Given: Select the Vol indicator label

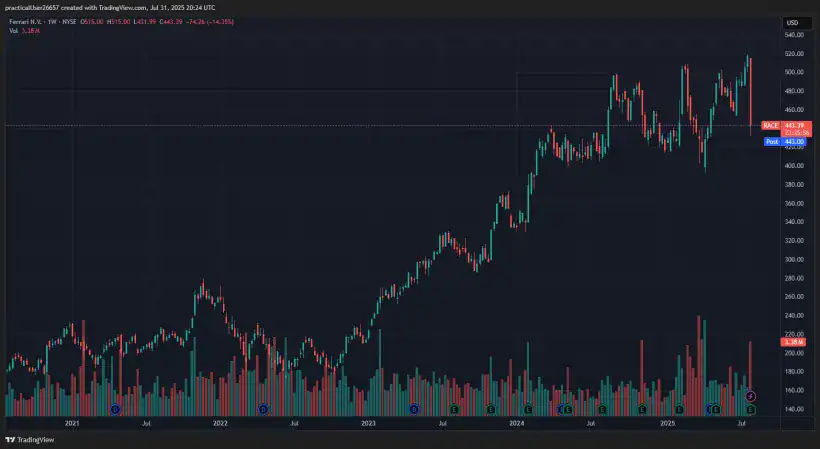Looking at the screenshot, I should coord(14,31).
